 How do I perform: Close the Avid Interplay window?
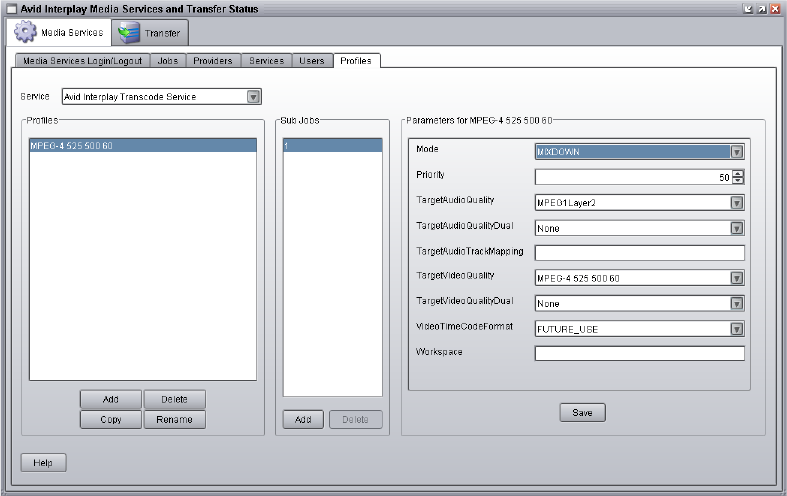point(775,9)
